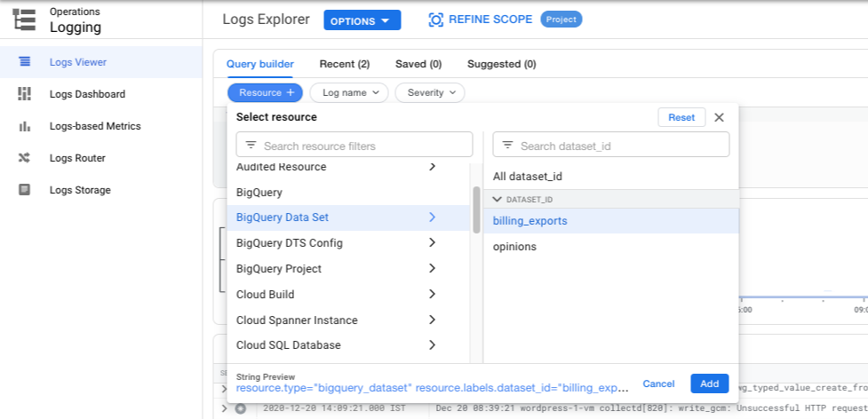Open the Severity dropdown

(x=430, y=93)
